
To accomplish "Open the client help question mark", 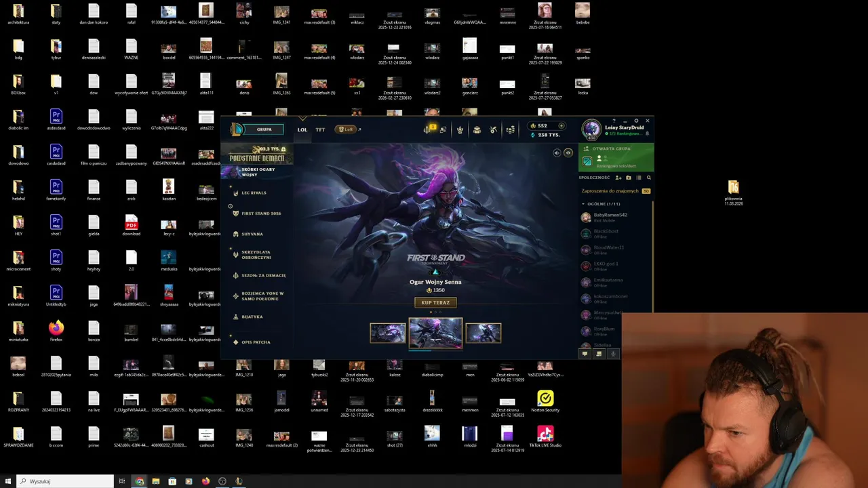I will click(x=614, y=121).
